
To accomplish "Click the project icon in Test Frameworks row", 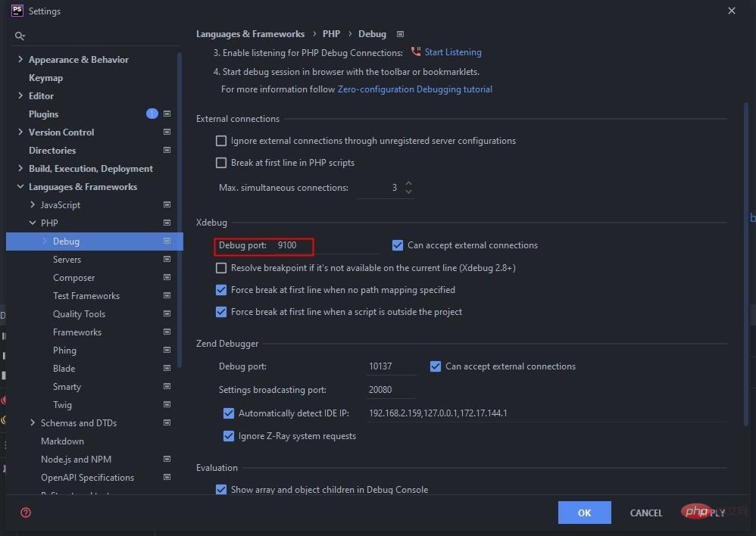I will point(167,295).
